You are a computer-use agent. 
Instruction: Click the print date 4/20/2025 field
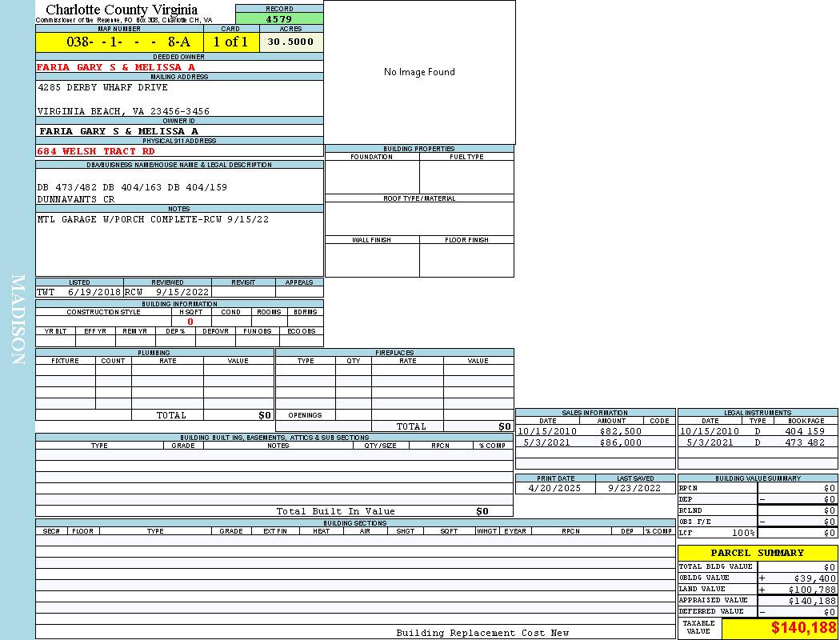point(555,488)
